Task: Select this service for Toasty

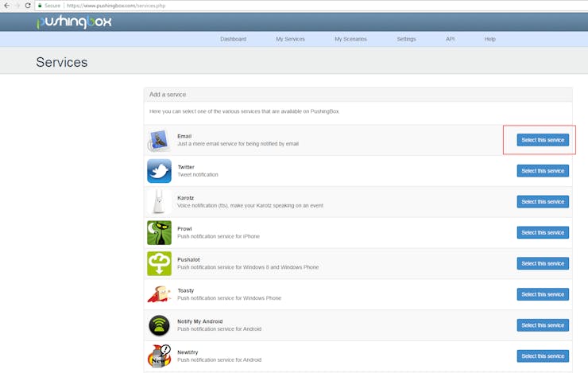Action: [x=543, y=294]
